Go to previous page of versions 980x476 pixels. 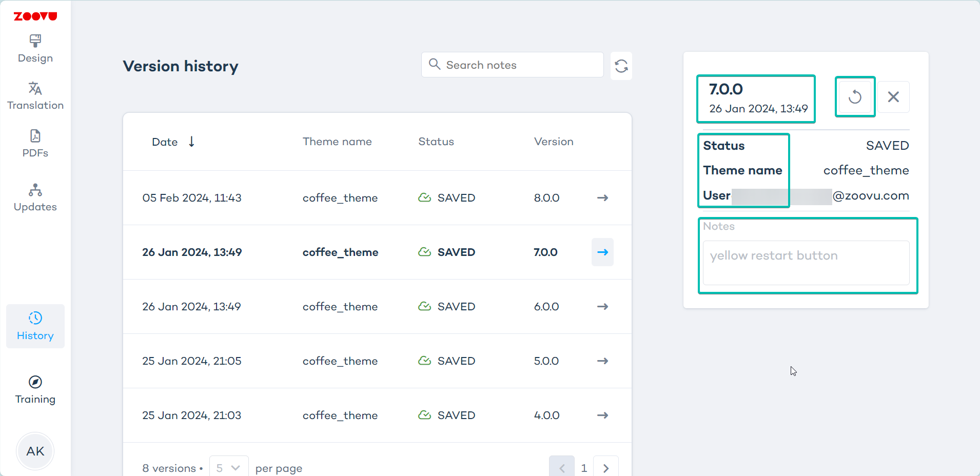pos(561,468)
